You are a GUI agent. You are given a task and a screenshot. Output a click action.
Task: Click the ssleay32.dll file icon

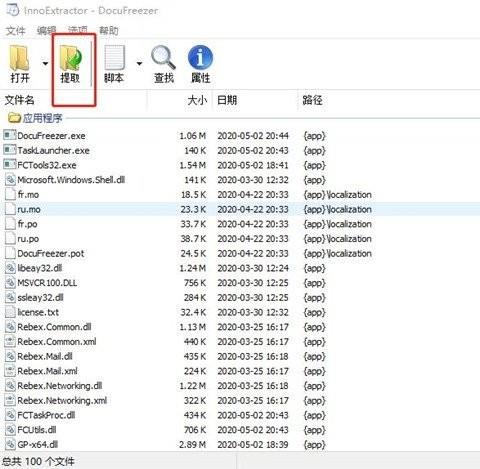[10, 297]
